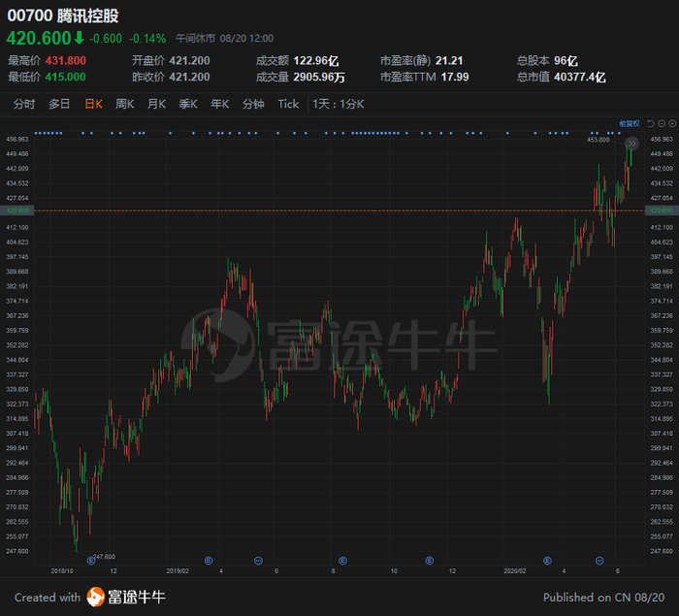Click the current price 420.600 in the header
The width and height of the screenshot is (679, 616).
pos(39,38)
